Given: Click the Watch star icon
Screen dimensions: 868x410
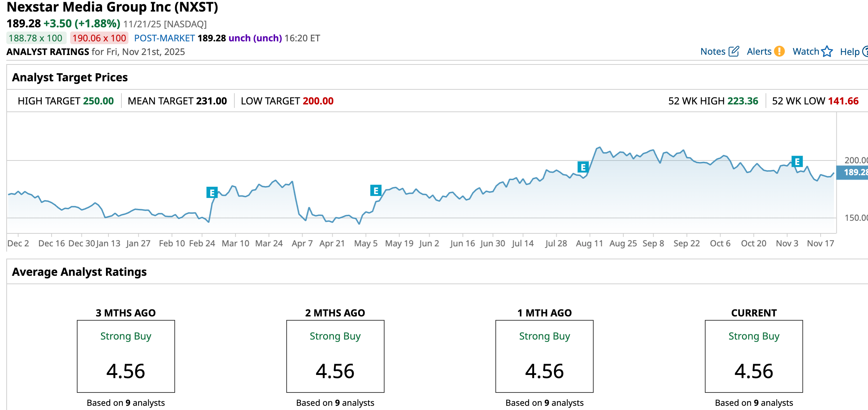Looking at the screenshot, I should [827, 52].
